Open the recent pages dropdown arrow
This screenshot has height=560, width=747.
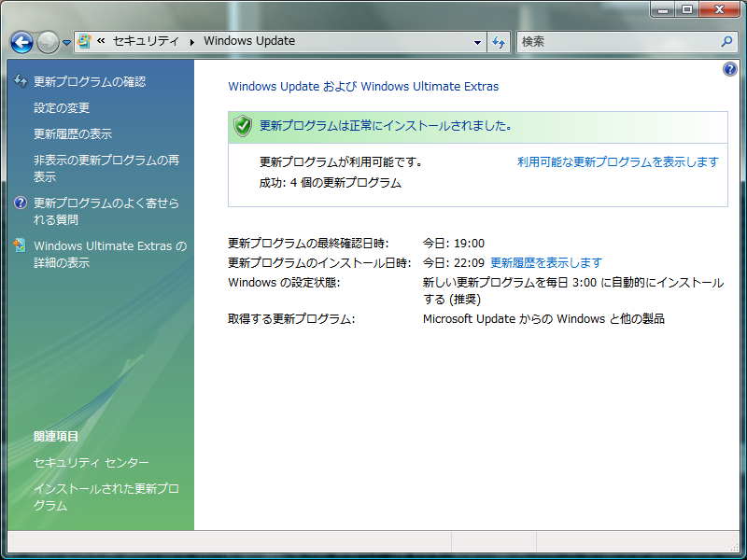66,43
